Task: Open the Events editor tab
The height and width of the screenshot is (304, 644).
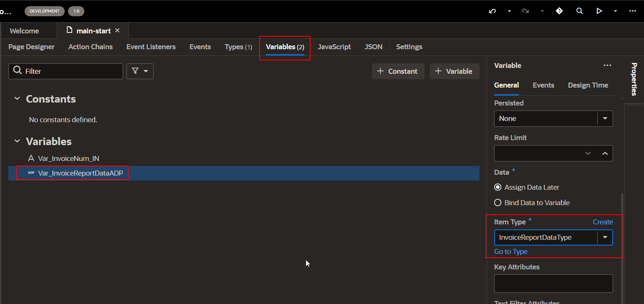Action: click(x=200, y=47)
